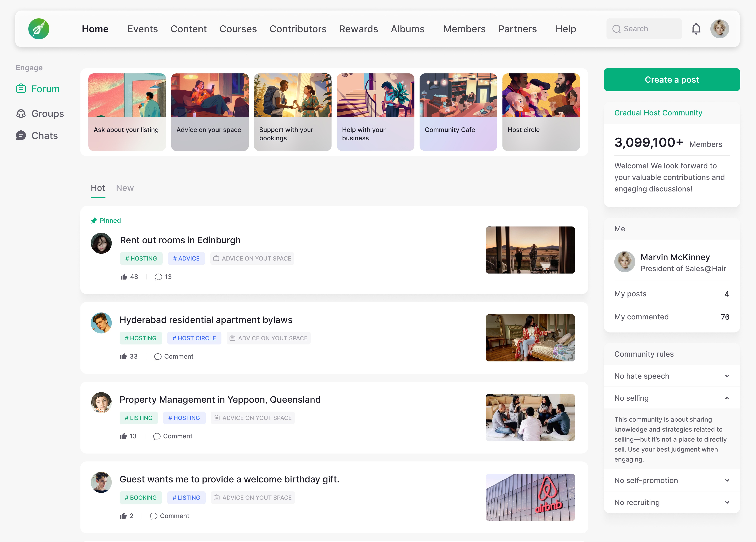The image size is (756, 542).
Task: Click the Create a post button
Action: (x=671, y=80)
